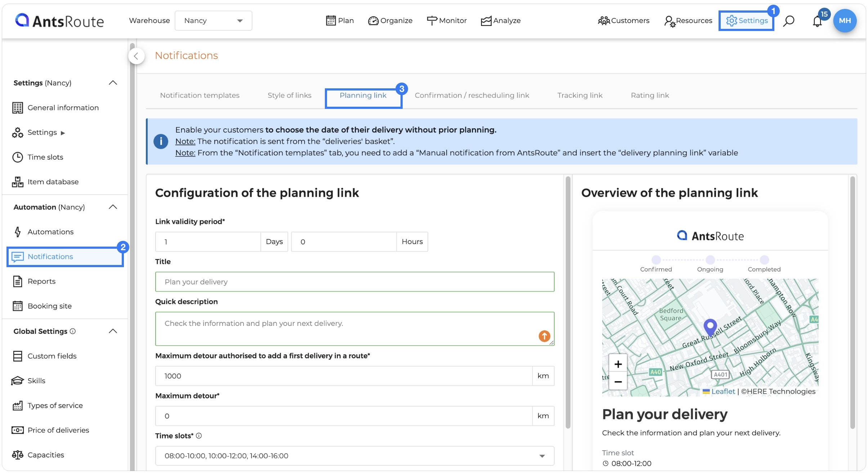Screen dimensions: 868x473
Task: Open Time slots settings
Action: pos(37,157)
